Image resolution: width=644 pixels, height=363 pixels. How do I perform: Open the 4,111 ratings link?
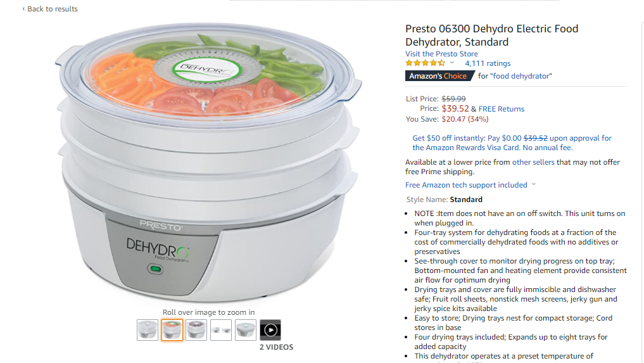click(x=488, y=63)
